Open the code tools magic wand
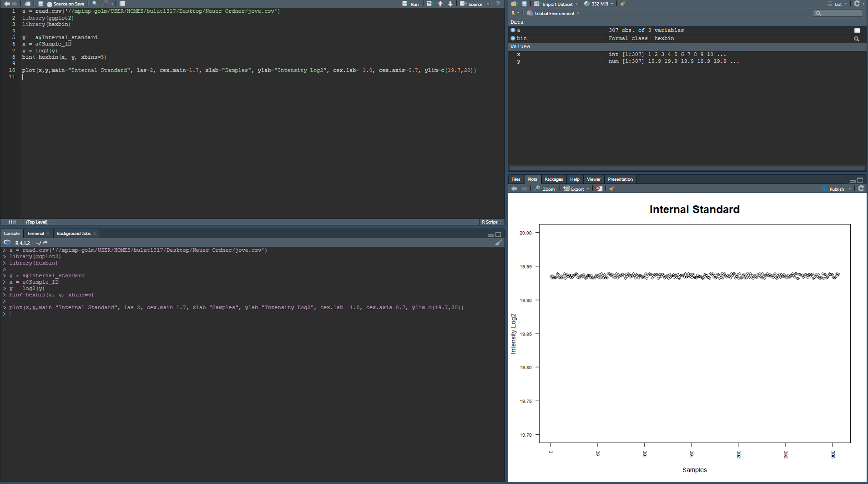The height and width of the screenshot is (484, 868). coord(106,4)
